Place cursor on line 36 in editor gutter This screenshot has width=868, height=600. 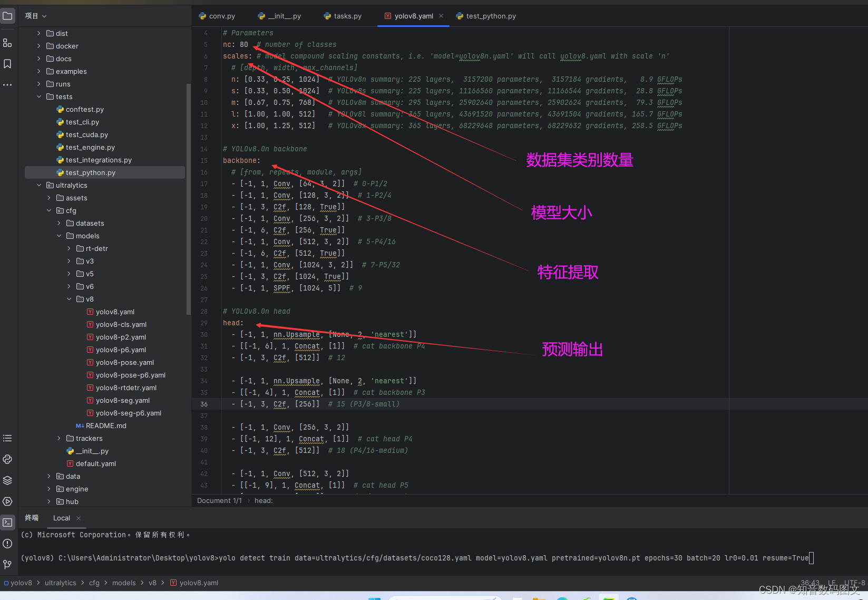(204, 404)
